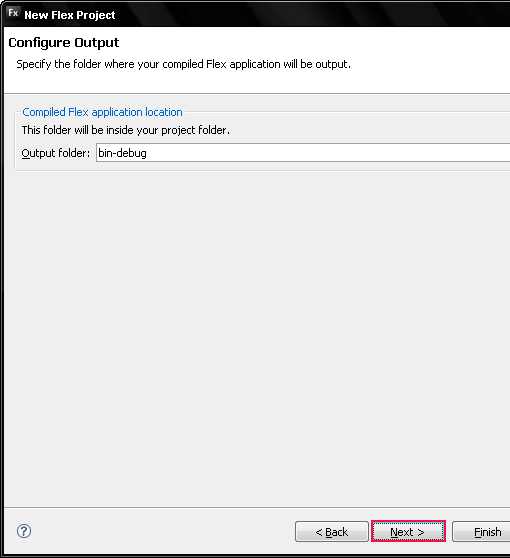Click the Output folder label

[56, 153]
